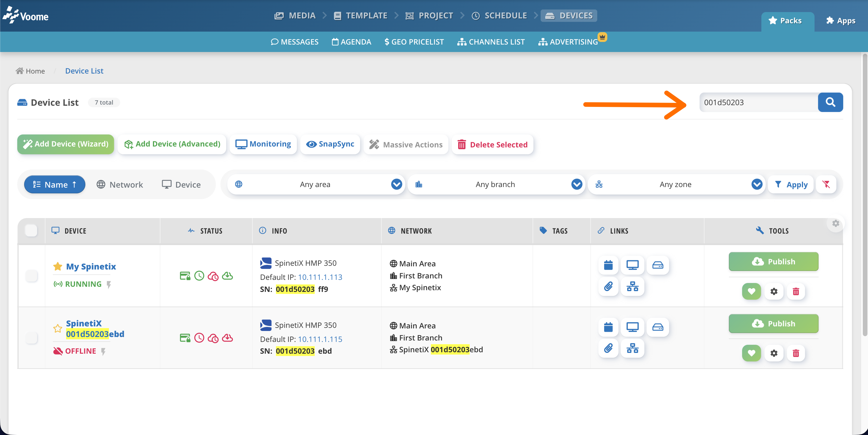Click red clock status icon for SpinetiX 001d50203ebd

coord(199,338)
